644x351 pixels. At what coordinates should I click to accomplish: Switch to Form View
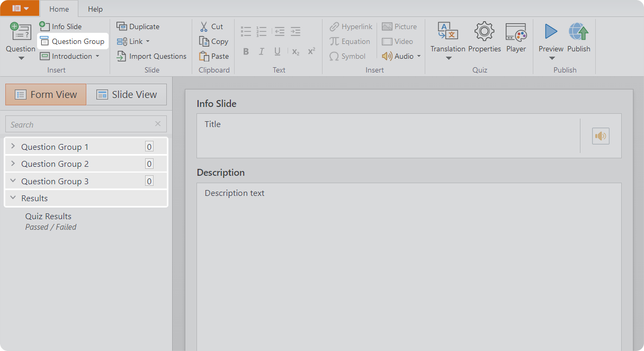[x=46, y=95]
